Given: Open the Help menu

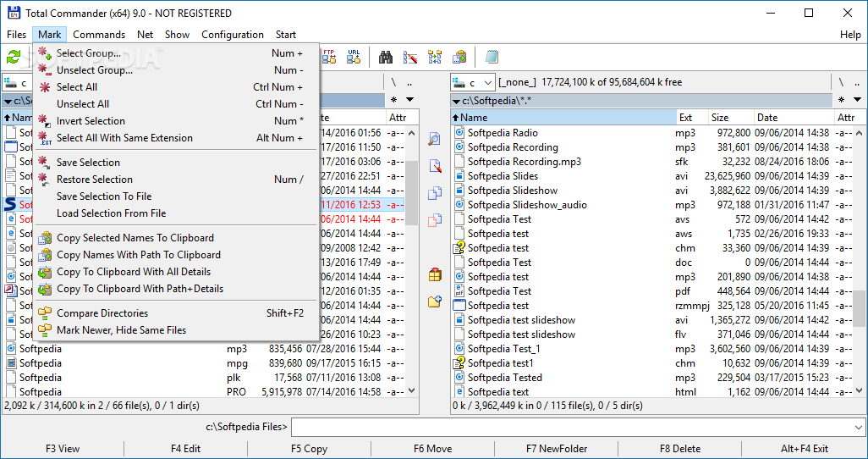Looking at the screenshot, I should (850, 35).
